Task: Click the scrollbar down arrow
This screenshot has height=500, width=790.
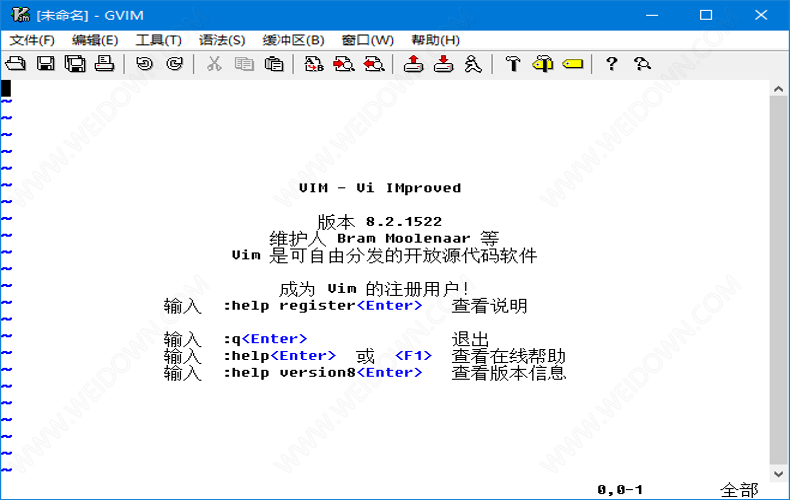Action: coord(778,474)
